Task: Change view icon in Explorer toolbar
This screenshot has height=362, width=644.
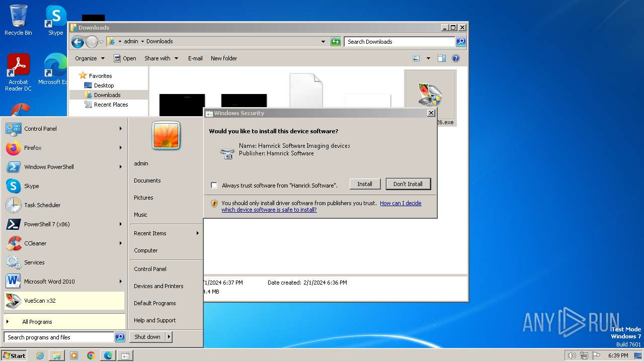Action: (x=416, y=58)
